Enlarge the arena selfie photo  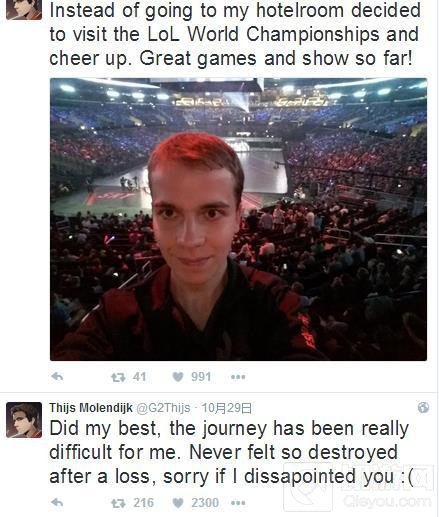(x=238, y=219)
